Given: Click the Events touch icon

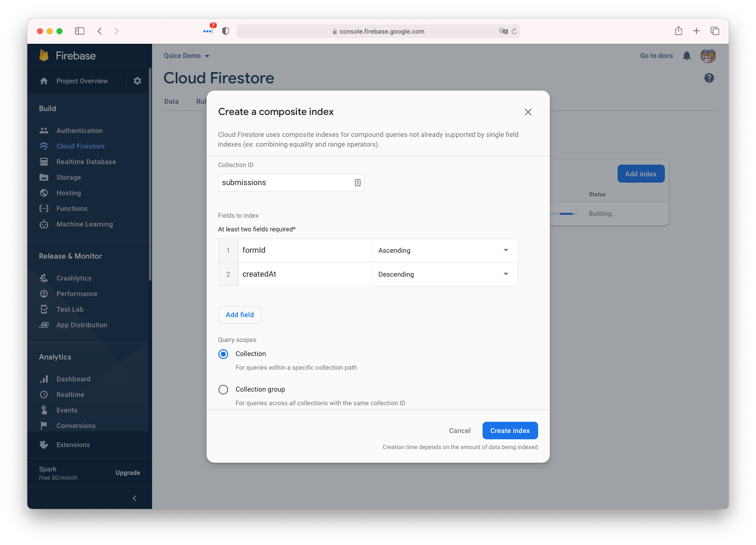Looking at the screenshot, I should (44, 410).
